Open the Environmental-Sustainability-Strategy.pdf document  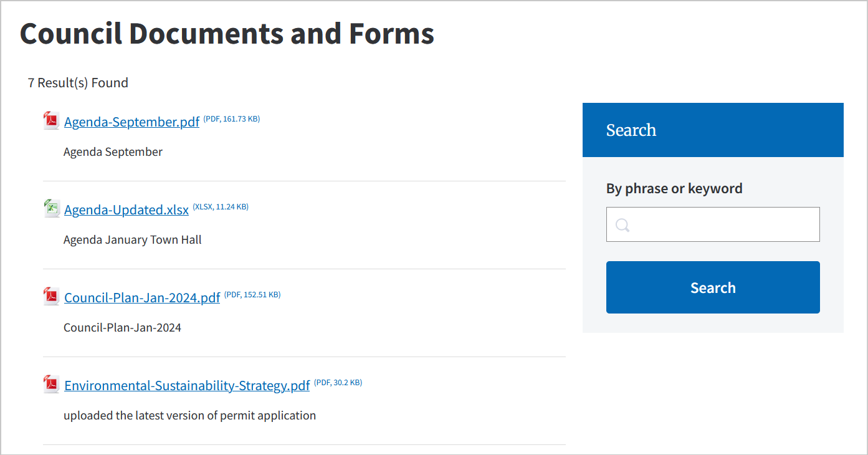click(x=186, y=385)
